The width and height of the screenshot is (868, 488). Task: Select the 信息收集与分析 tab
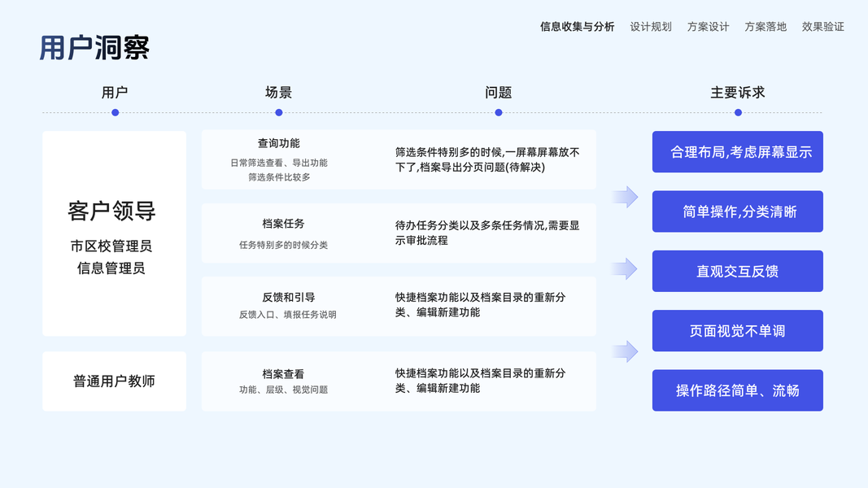coord(577,27)
